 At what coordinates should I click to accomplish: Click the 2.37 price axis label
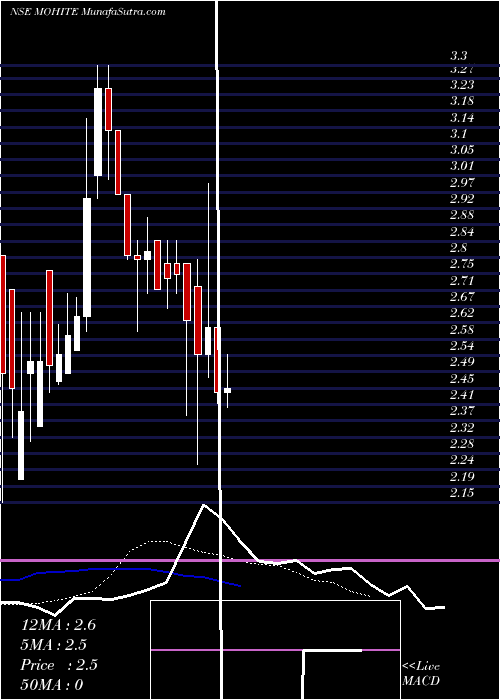[462, 411]
